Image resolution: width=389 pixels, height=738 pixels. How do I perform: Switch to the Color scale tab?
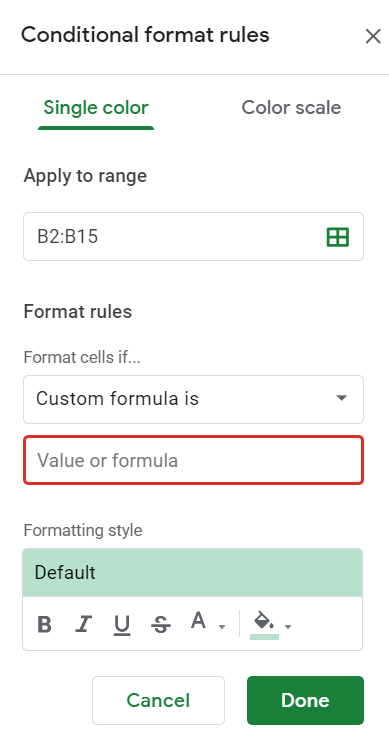(291, 108)
